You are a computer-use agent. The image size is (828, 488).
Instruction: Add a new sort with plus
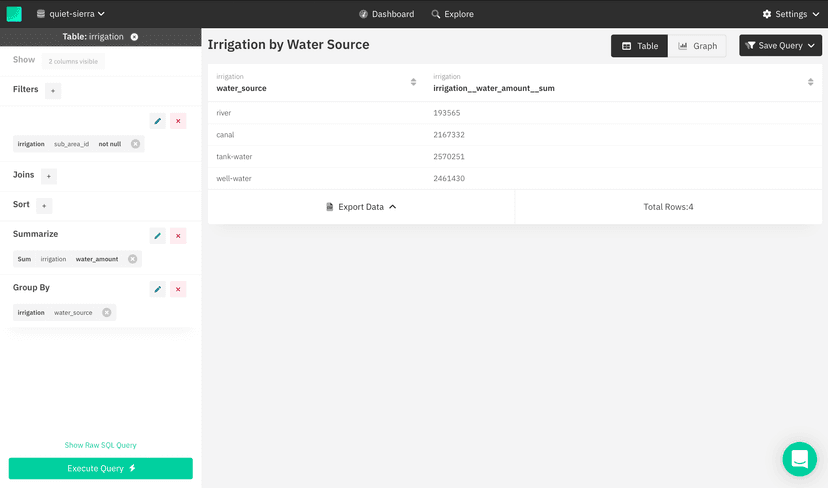[x=44, y=206]
